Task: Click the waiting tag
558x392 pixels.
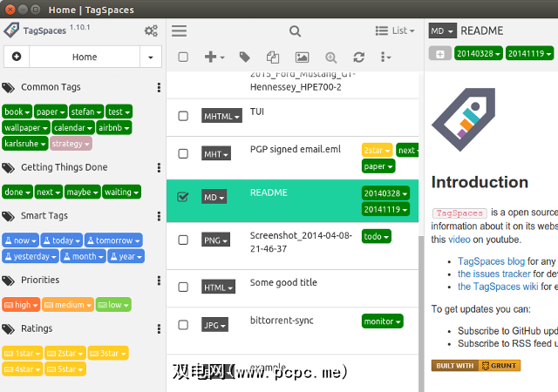Action: (121, 193)
